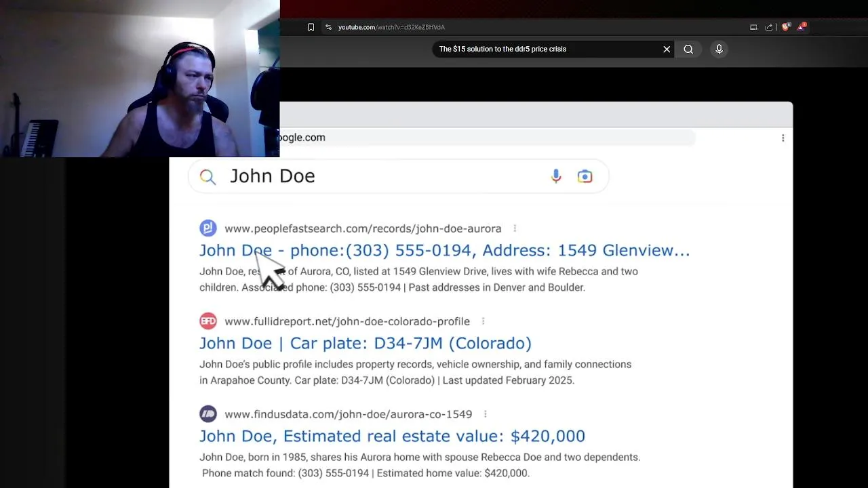The image size is (868, 488).
Task: Click the fullidreport.net result URL
Action: pos(347,321)
